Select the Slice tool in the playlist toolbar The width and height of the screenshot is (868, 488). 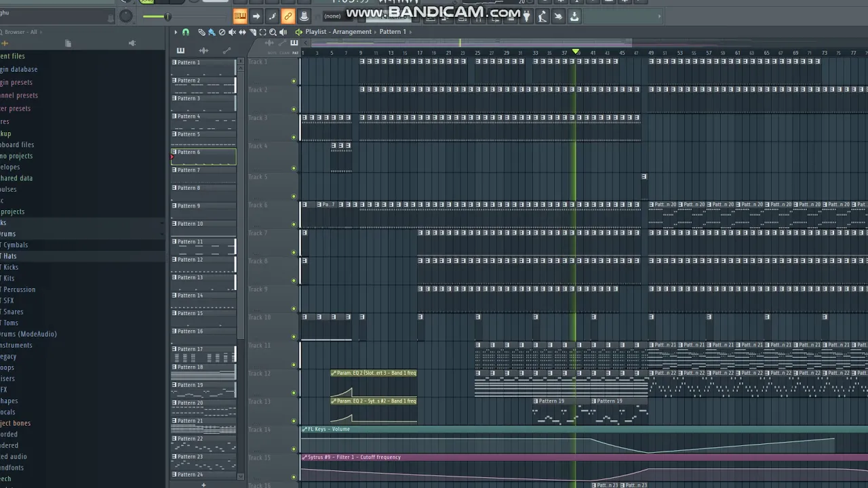click(252, 32)
